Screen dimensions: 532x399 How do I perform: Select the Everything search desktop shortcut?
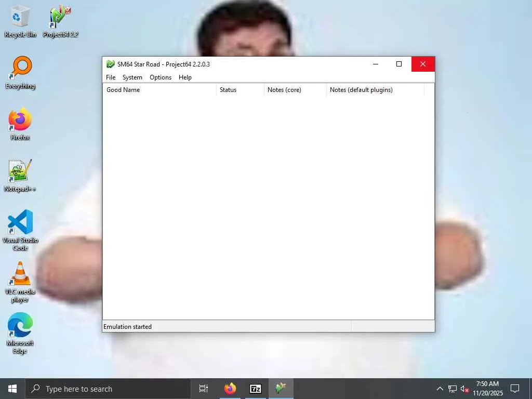coord(20,73)
